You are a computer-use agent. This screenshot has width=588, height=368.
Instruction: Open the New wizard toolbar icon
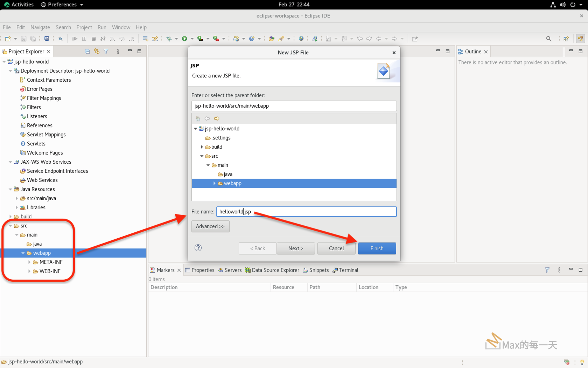[7, 39]
